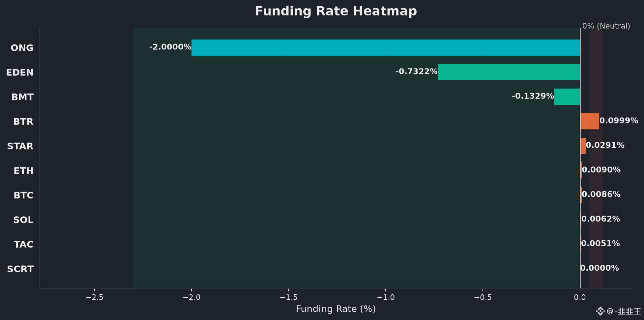The width and height of the screenshot is (644, 320).
Task: Select the 0.0 x-axis tick label
Action: [x=580, y=297]
